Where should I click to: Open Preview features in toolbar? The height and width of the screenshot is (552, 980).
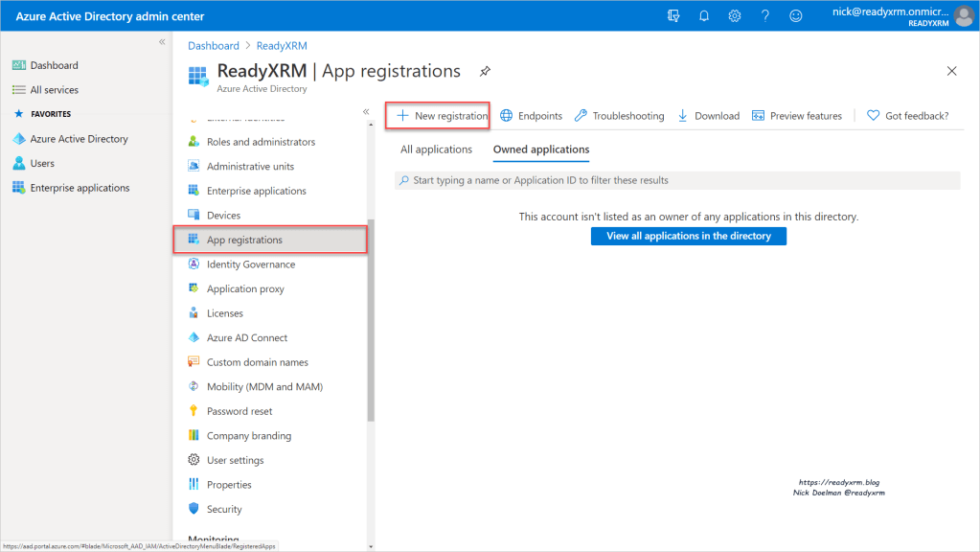(x=797, y=116)
